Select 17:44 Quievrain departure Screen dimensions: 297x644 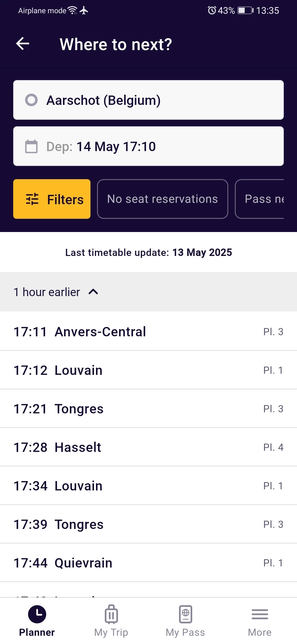(x=148, y=563)
